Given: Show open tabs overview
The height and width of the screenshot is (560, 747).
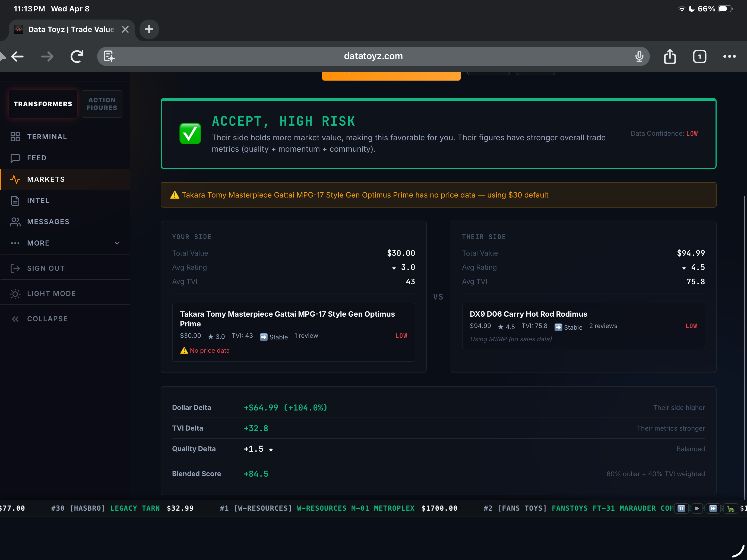Looking at the screenshot, I should click(x=699, y=56).
